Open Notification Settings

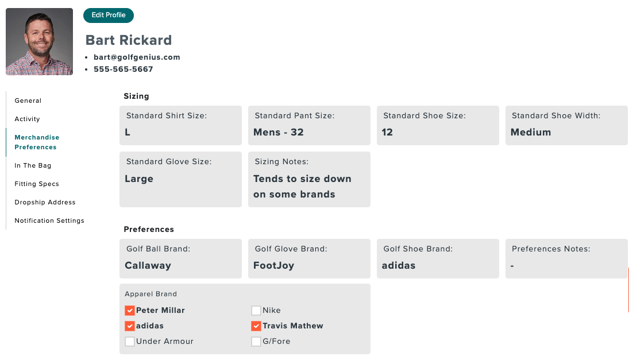click(x=49, y=221)
